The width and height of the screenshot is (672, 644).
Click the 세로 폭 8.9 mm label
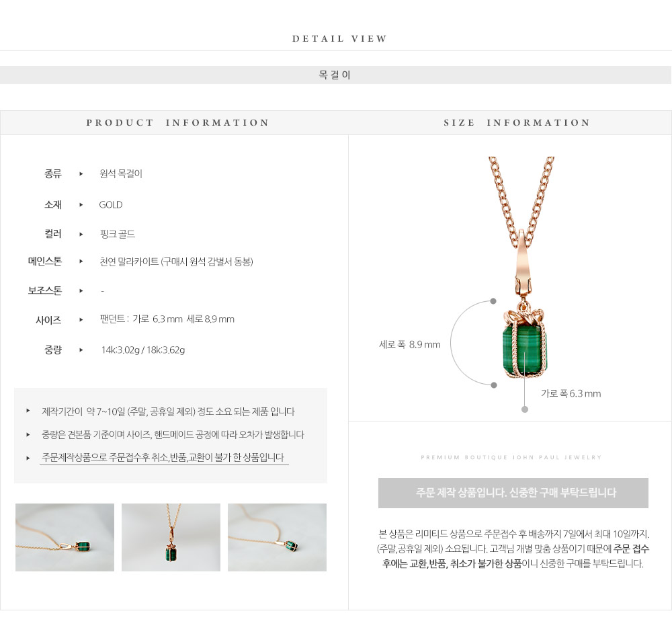point(410,344)
